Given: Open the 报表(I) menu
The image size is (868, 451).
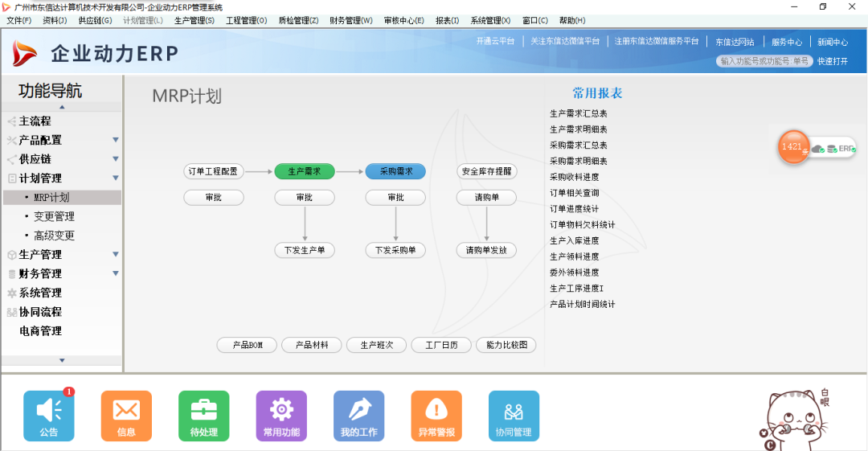Looking at the screenshot, I should pos(448,21).
